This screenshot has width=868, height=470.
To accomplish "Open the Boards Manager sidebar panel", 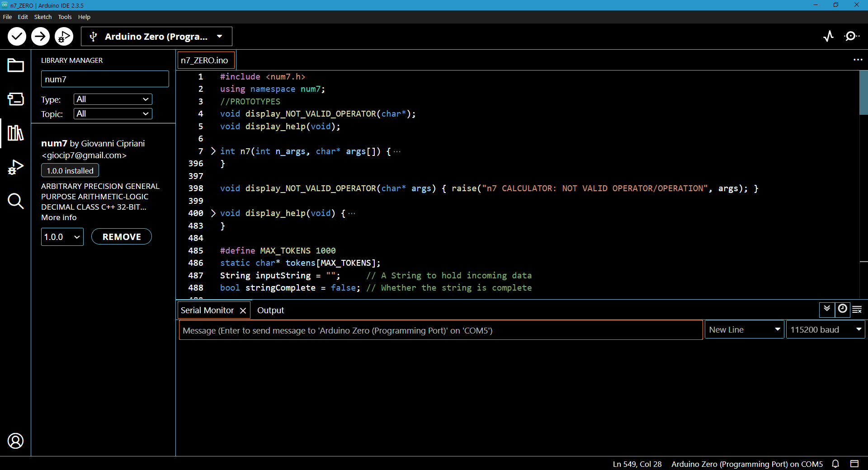I will (15, 99).
